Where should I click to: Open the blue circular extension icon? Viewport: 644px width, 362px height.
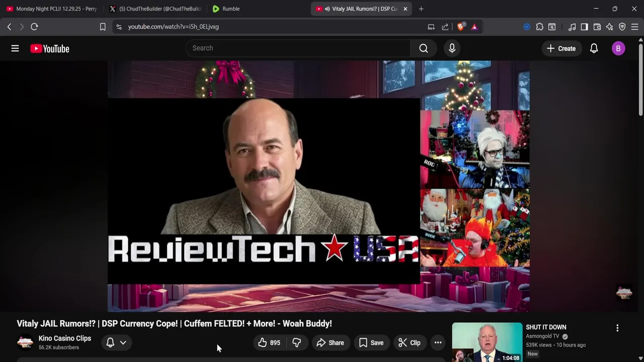(x=527, y=27)
